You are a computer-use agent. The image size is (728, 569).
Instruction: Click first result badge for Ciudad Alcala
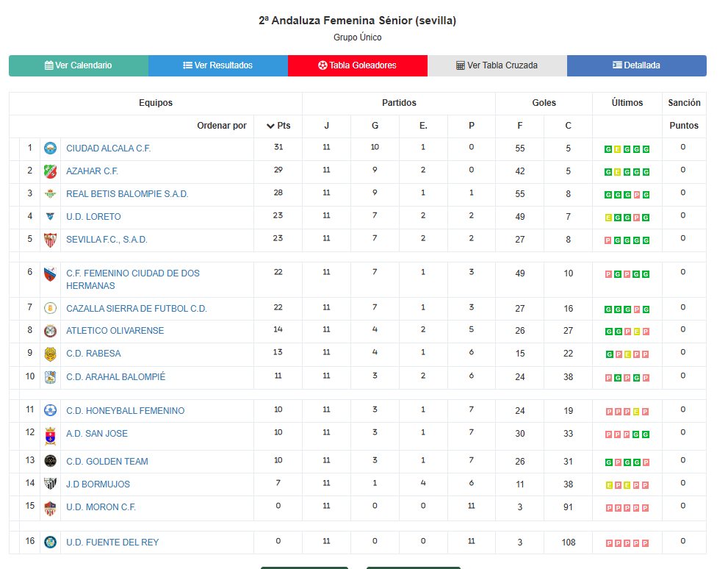pyautogui.click(x=608, y=149)
